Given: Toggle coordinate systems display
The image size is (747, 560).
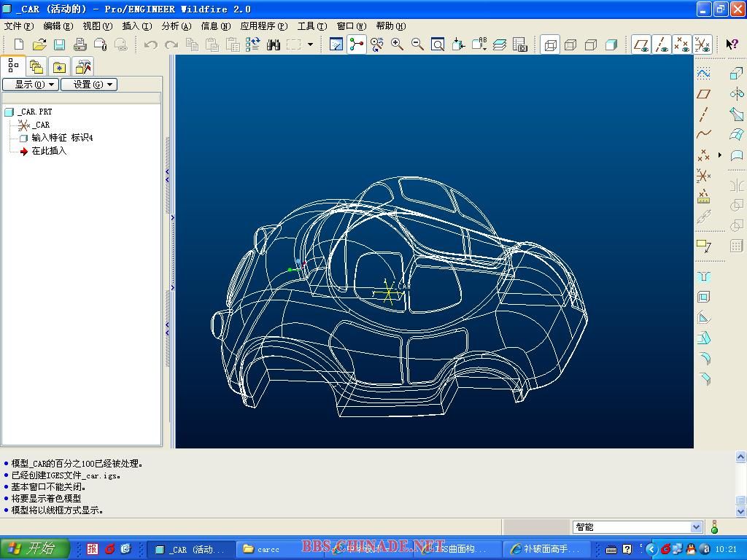Looking at the screenshot, I should coord(703,45).
